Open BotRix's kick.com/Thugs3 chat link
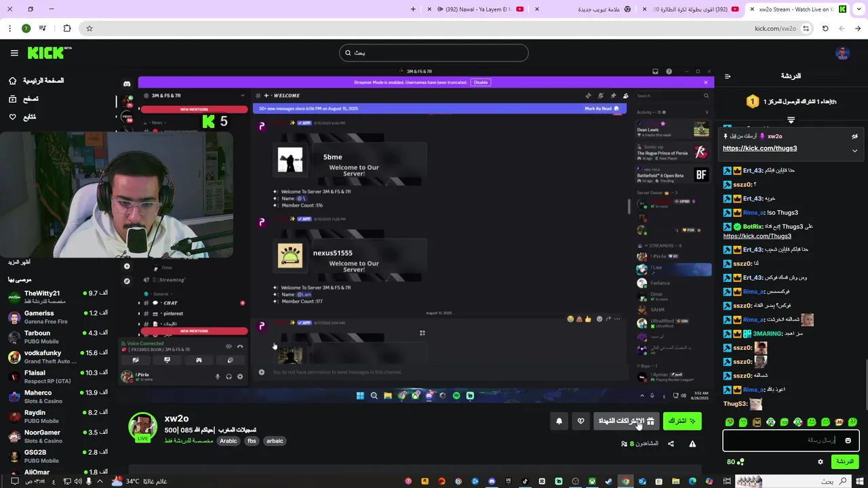 757,236
